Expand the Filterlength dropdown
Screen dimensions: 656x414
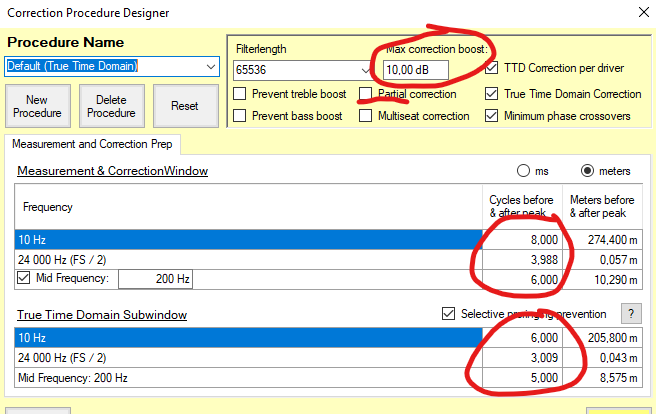tap(366, 70)
